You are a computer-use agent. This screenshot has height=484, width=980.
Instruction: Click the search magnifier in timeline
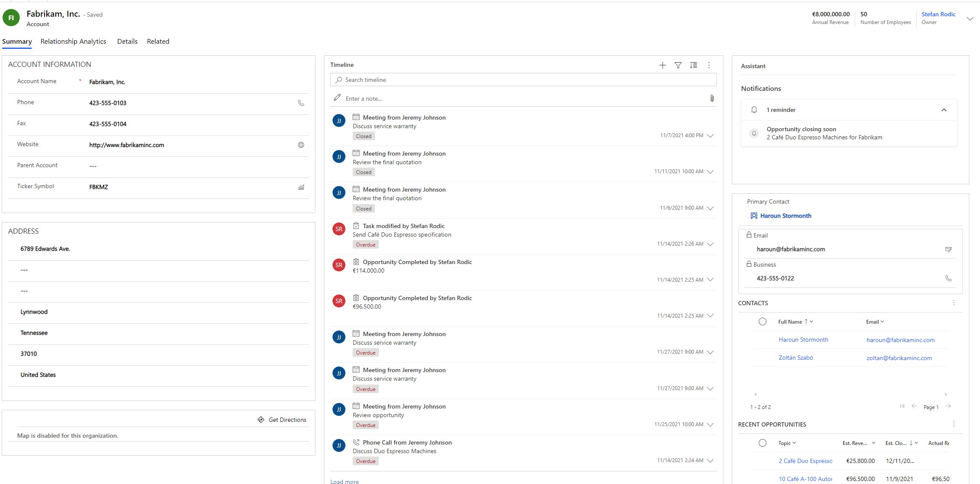339,80
